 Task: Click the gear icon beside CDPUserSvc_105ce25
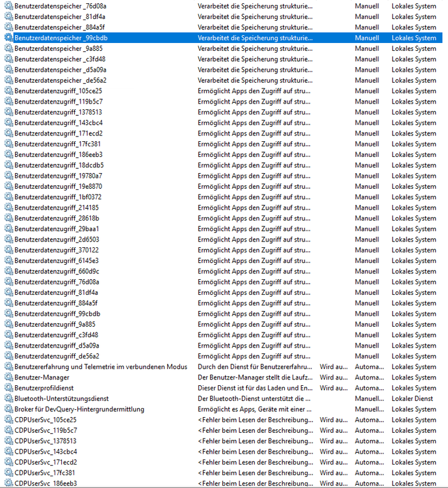point(8,420)
